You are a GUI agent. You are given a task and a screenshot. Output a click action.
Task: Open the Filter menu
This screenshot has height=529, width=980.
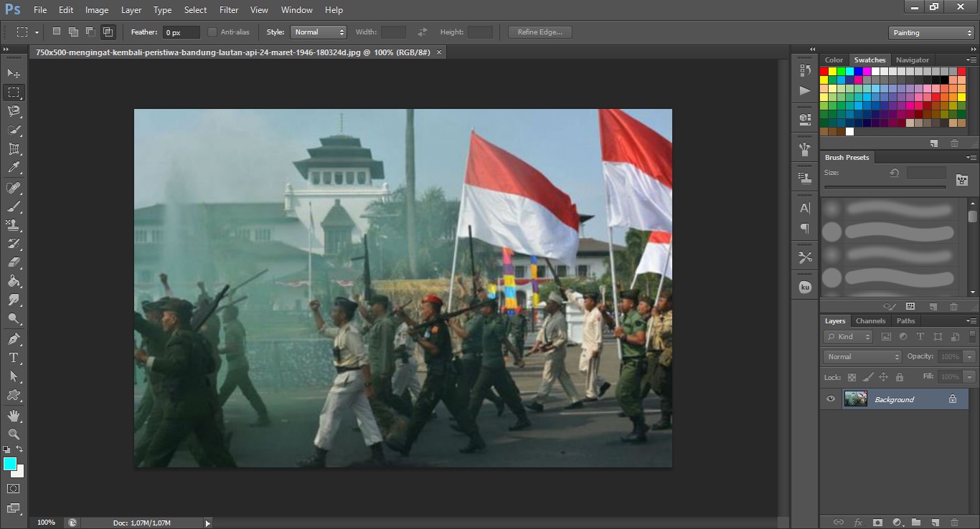point(229,10)
